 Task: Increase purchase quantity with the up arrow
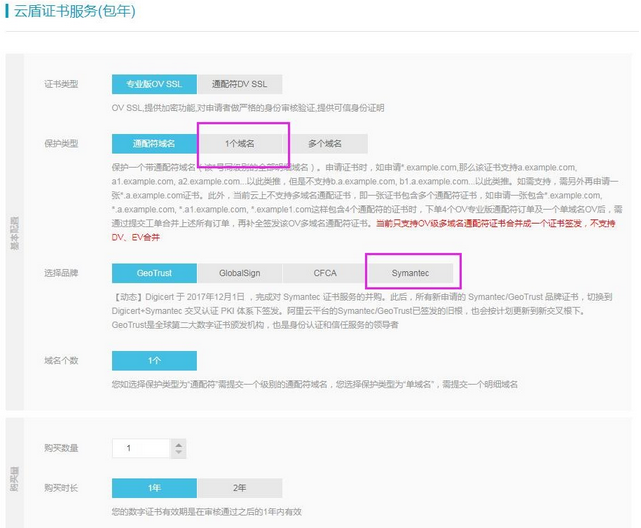(x=178, y=444)
